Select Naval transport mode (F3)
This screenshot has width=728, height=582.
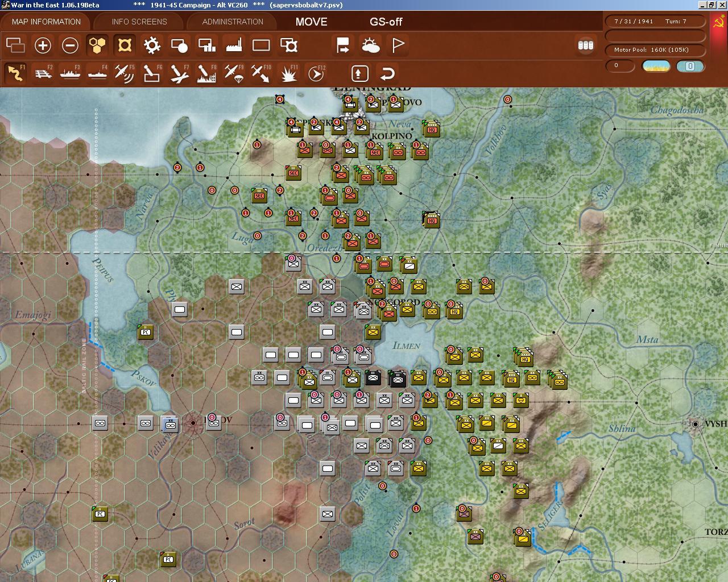70,73
